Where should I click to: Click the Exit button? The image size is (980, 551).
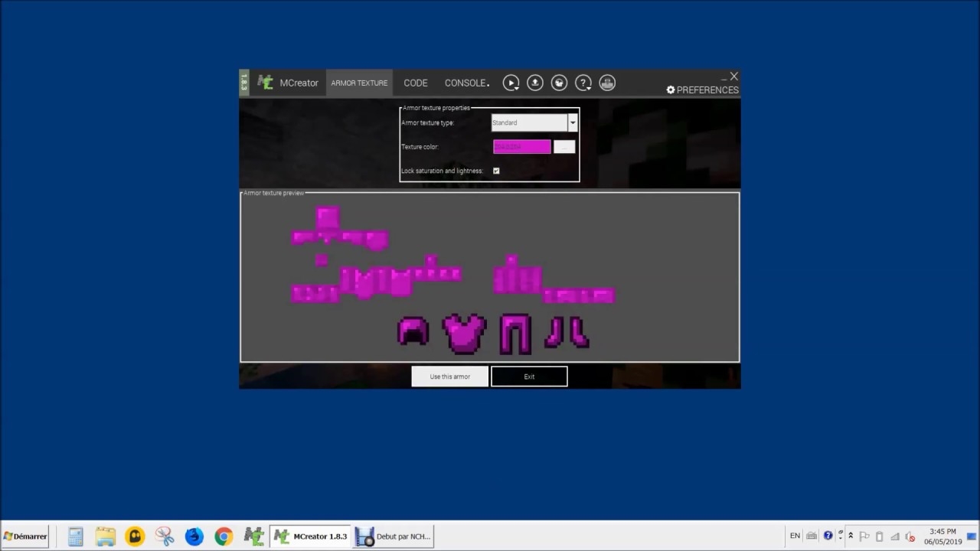(x=529, y=377)
